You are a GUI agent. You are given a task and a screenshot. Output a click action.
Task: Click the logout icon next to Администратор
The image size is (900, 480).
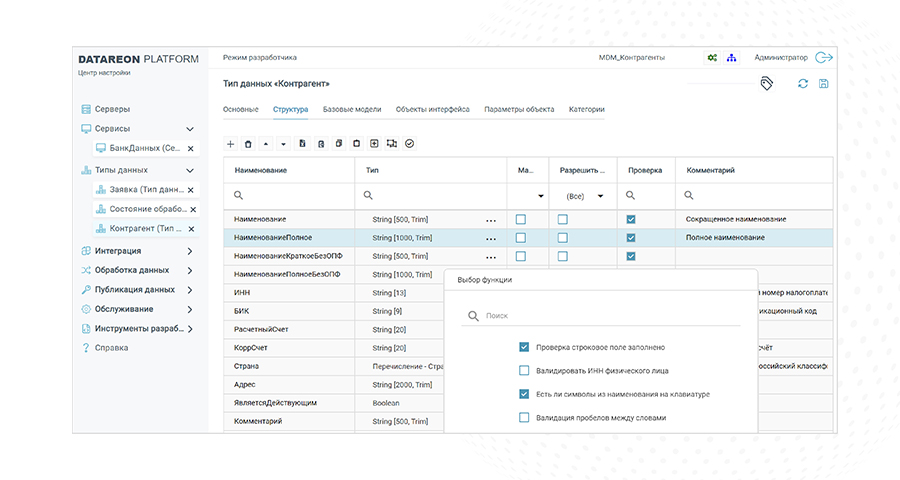pos(824,58)
